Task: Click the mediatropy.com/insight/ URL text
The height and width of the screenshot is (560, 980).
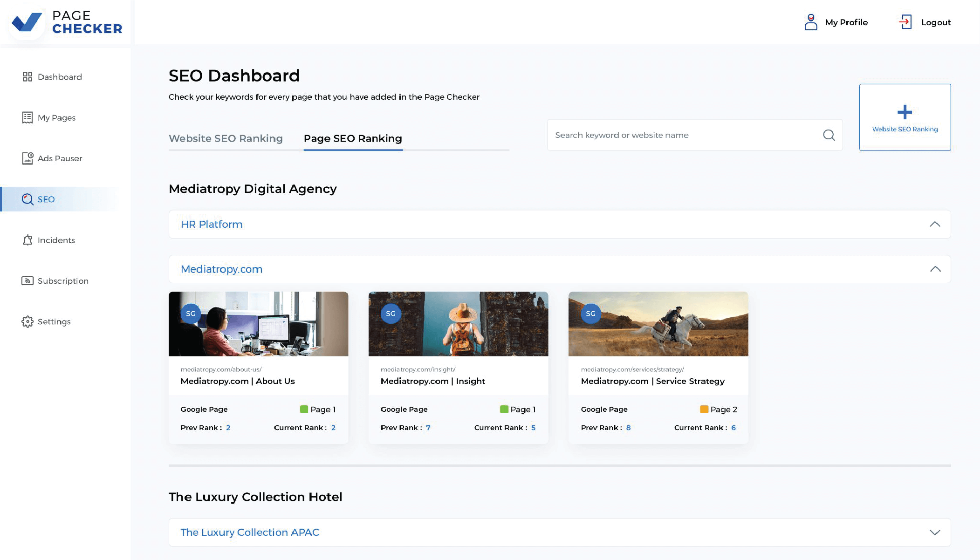Action: pos(418,369)
